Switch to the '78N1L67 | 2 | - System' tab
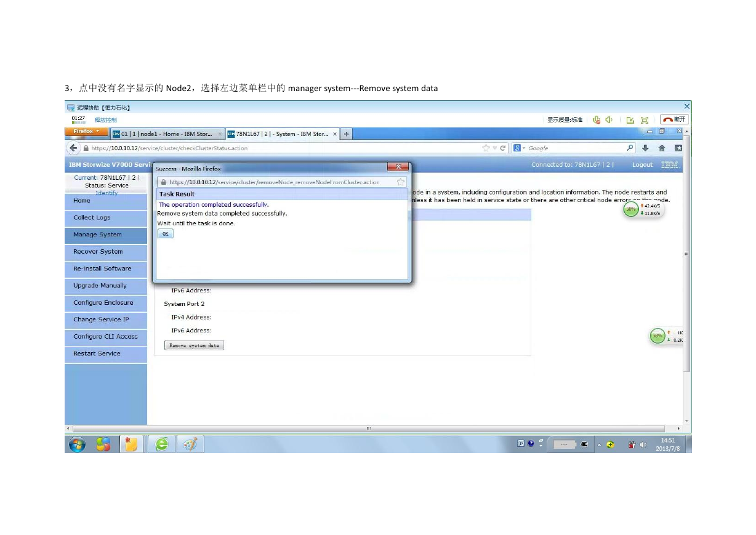The image size is (756, 535). 283,134
